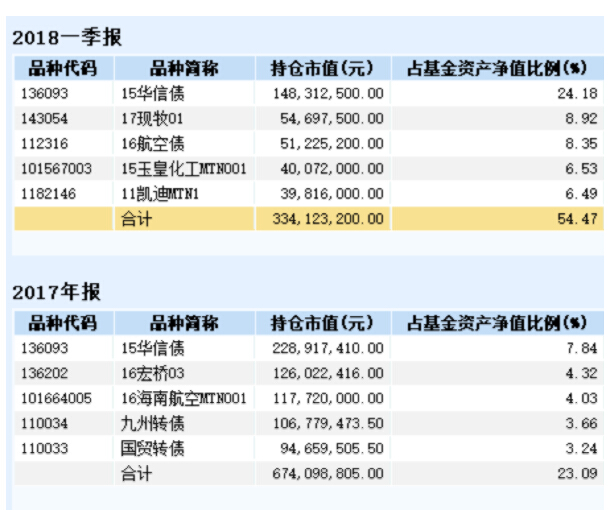Click 品种简称 column header in 2017年报 table

pos(183,322)
